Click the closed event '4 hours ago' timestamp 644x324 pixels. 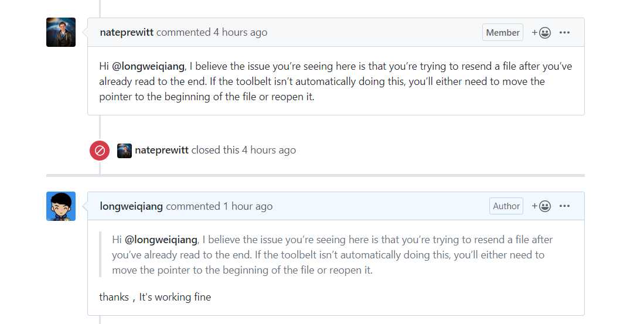click(269, 150)
